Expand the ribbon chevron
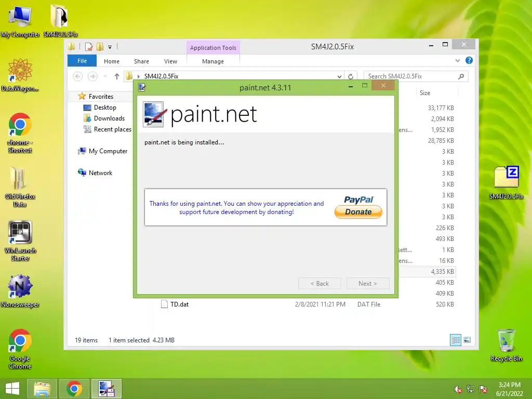Image resolution: width=532 pixels, height=399 pixels. (457, 60)
